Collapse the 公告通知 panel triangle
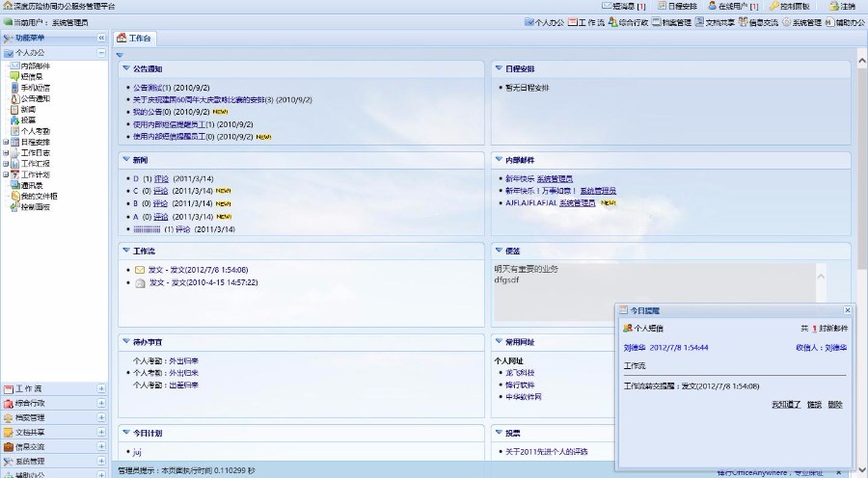The image size is (868, 478). pyautogui.click(x=126, y=68)
